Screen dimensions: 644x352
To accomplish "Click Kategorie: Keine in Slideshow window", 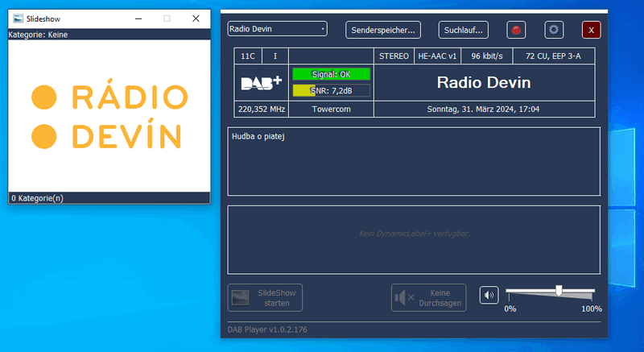I will [x=38, y=35].
